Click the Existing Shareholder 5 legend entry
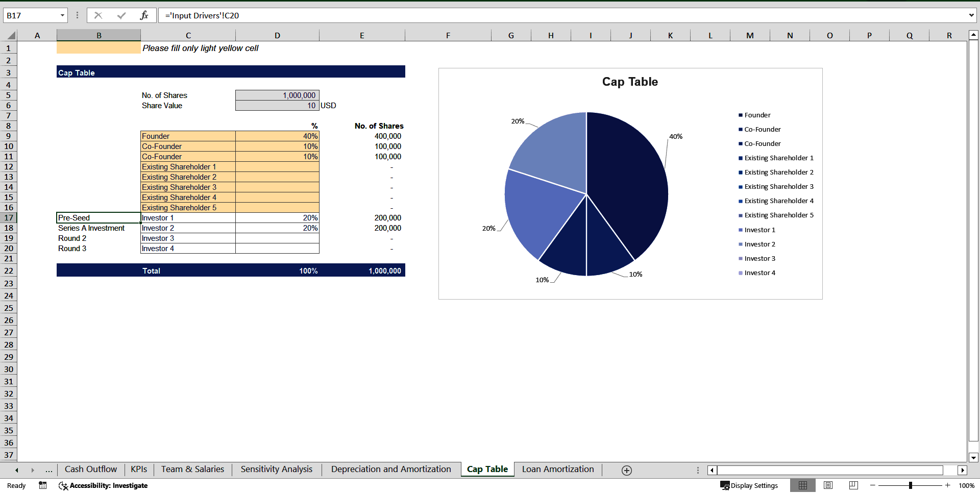The height and width of the screenshot is (493, 980). [x=776, y=215]
